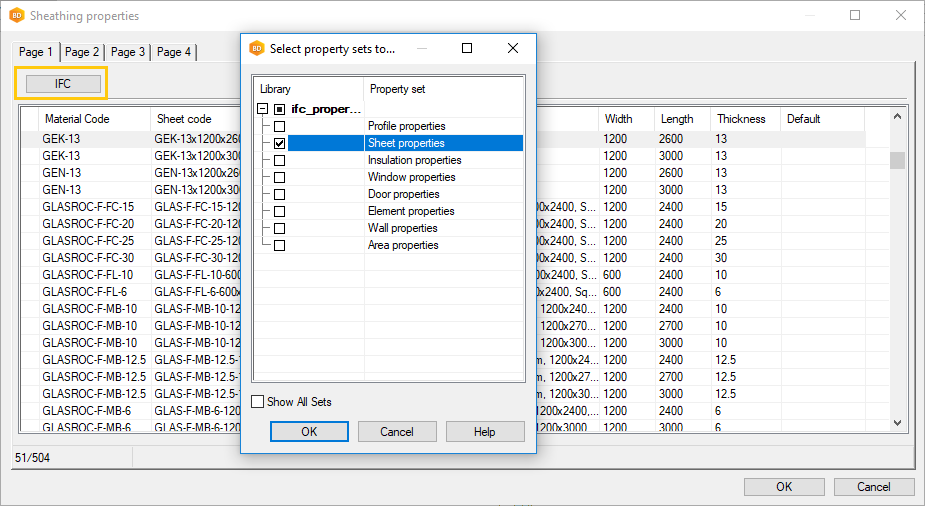Sort table by Material Code column header
The width and height of the screenshot is (925, 506).
[x=77, y=119]
